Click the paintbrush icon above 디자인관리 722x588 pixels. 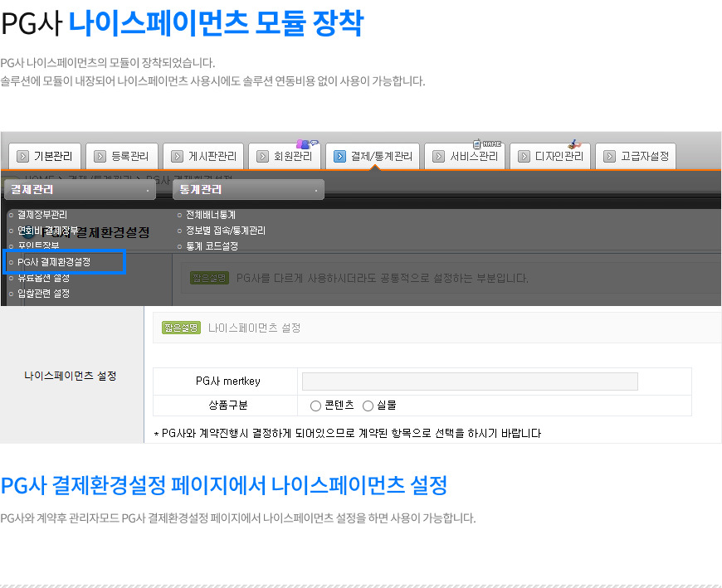(574, 144)
